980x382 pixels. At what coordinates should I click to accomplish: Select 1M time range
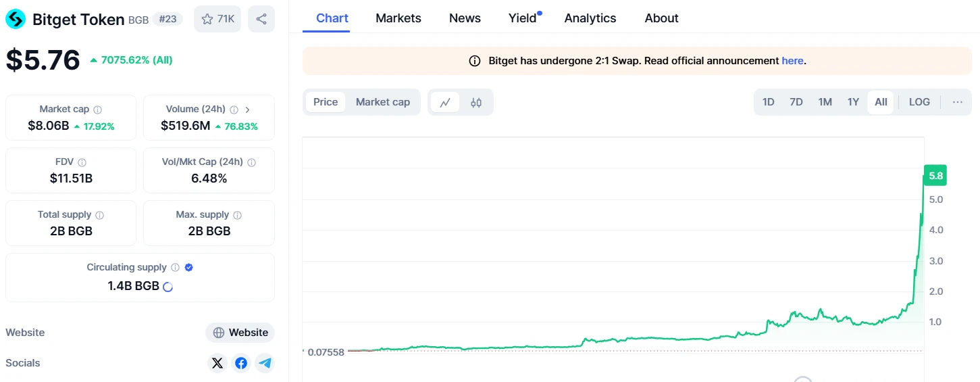click(x=825, y=102)
